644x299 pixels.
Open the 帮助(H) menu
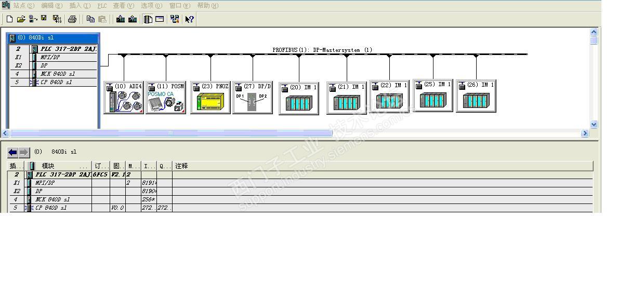(207, 5)
